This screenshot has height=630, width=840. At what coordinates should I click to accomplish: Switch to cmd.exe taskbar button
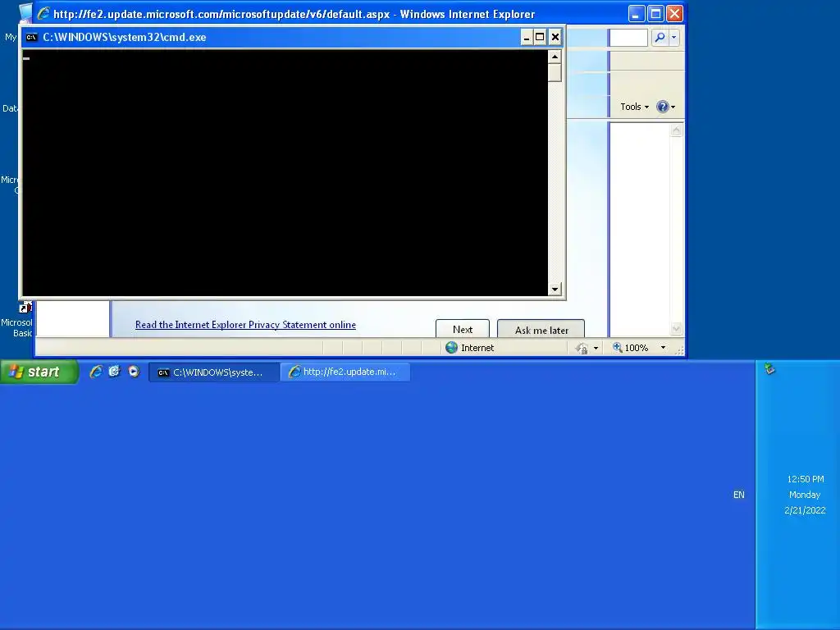(x=214, y=372)
